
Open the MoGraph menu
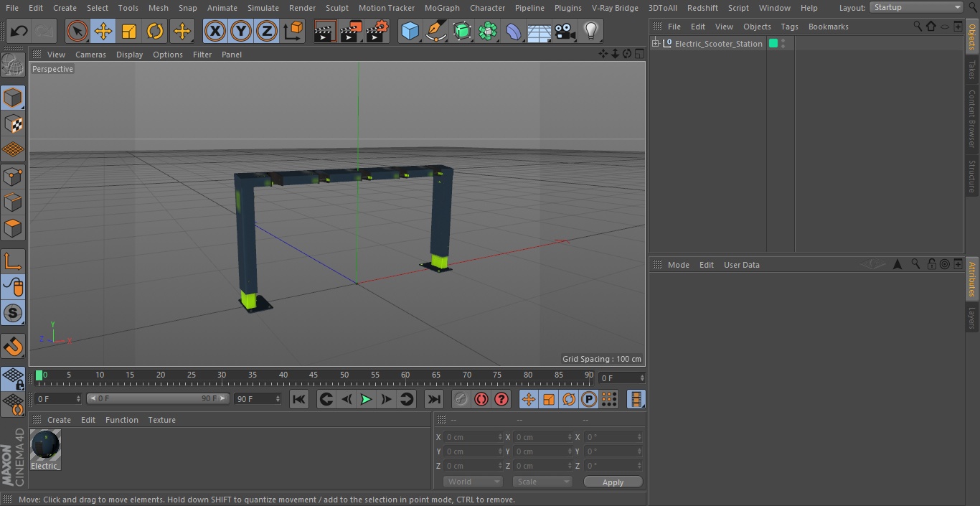click(x=442, y=8)
